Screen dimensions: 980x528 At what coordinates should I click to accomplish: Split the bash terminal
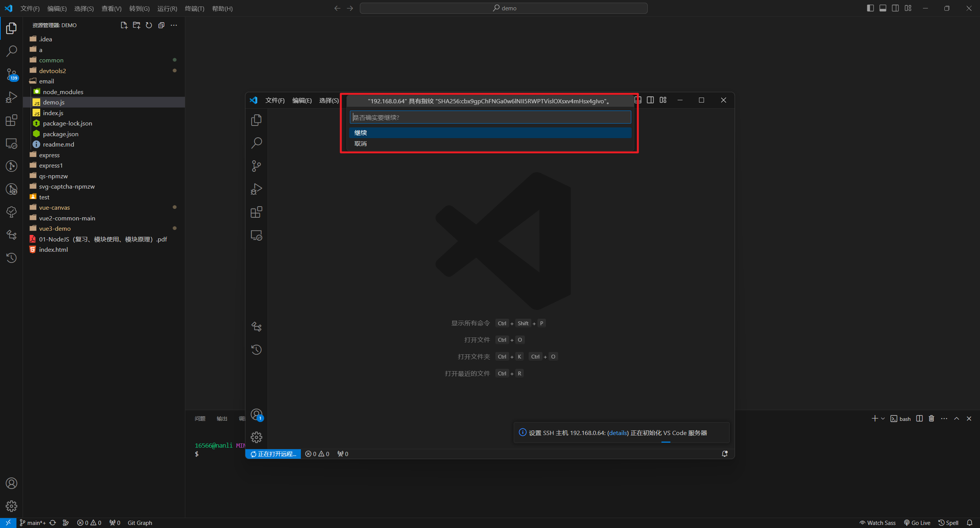[920, 419]
